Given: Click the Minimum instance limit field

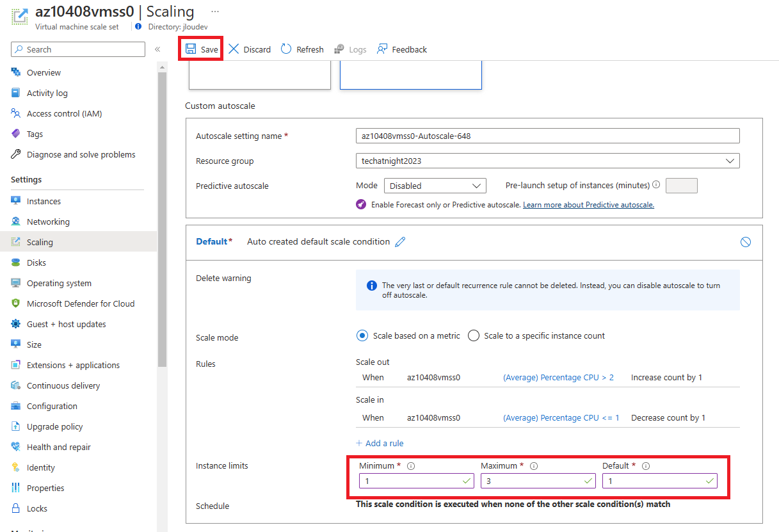Looking at the screenshot, I should 416,481.
